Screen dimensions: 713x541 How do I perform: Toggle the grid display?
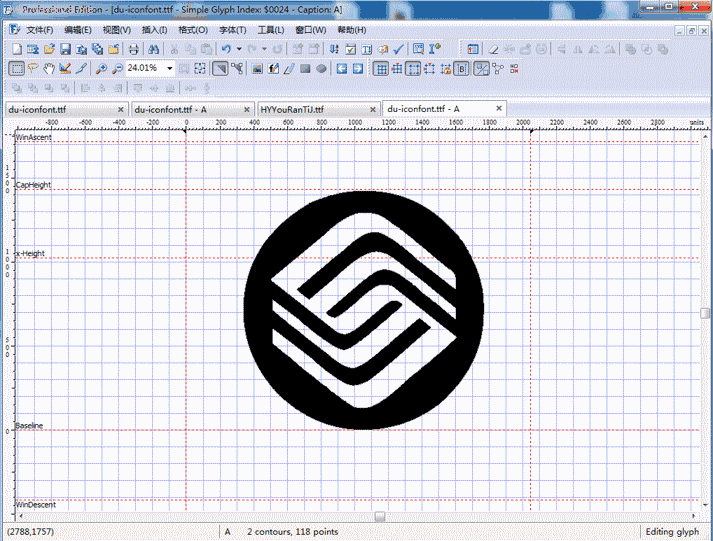tap(381, 69)
